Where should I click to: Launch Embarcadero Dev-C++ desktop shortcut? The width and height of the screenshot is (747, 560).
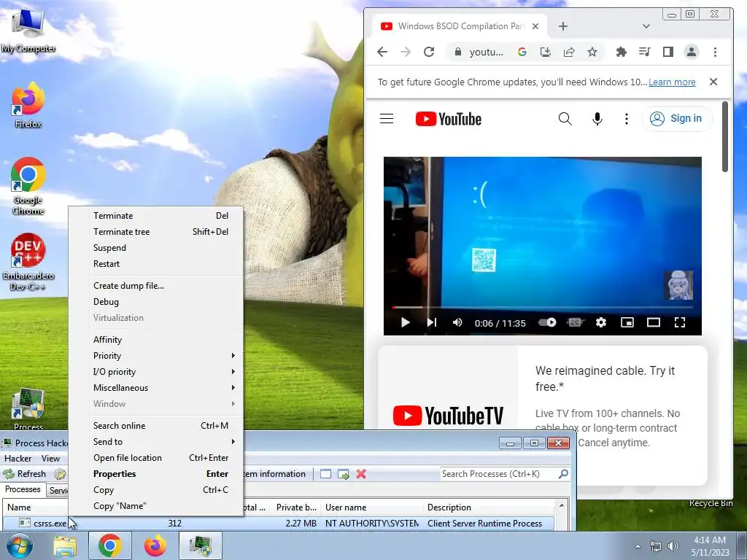tap(28, 262)
